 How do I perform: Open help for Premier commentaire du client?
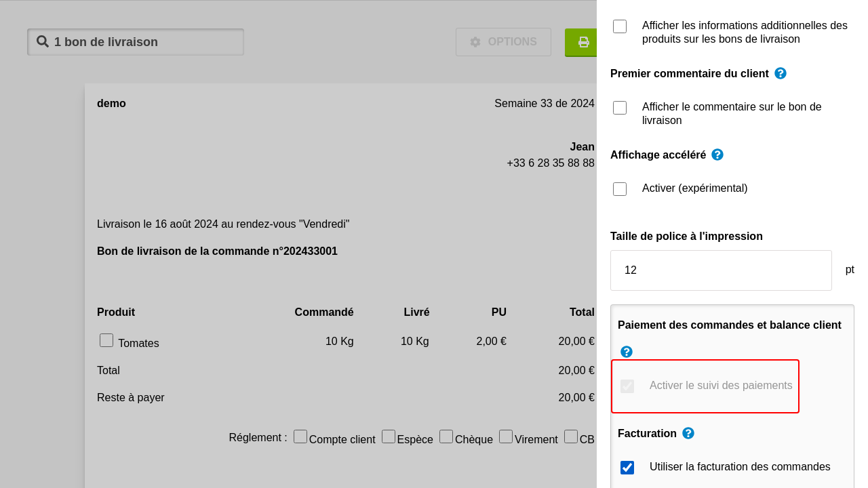point(781,73)
